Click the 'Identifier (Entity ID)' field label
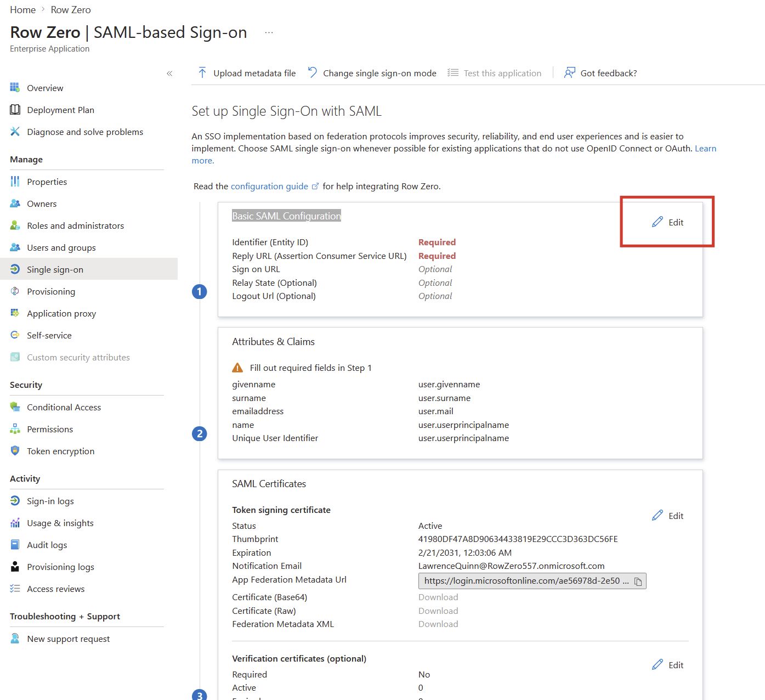Screen dimensions: 765x700 [270, 242]
